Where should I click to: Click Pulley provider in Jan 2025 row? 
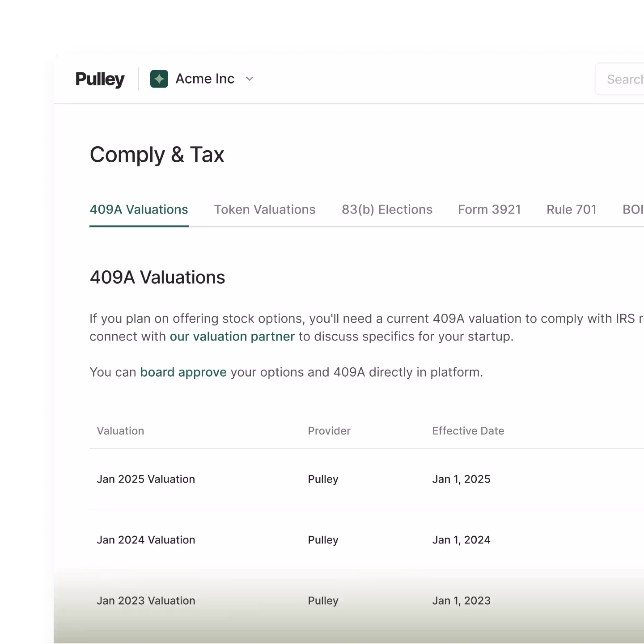click(x=323, y=479)
